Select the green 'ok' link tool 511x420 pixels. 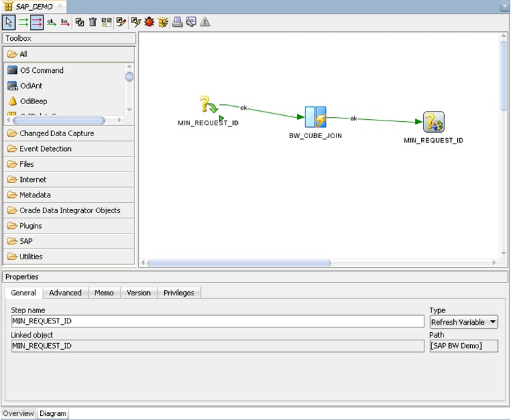(51, 22)
